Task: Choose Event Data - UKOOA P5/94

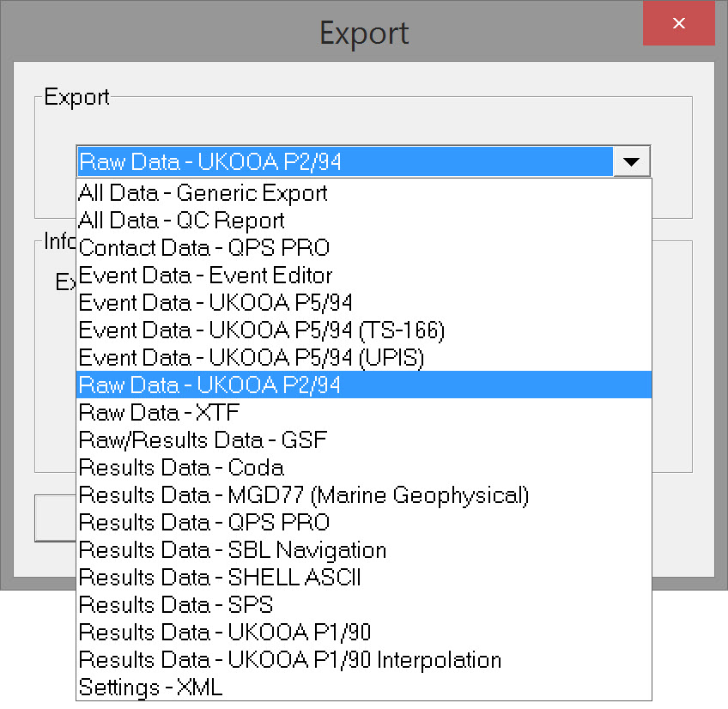Action: click(x=215, y=303)
